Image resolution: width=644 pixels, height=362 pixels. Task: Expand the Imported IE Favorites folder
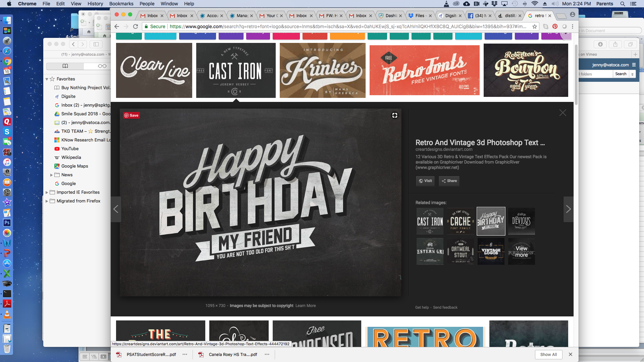(47, 192)
